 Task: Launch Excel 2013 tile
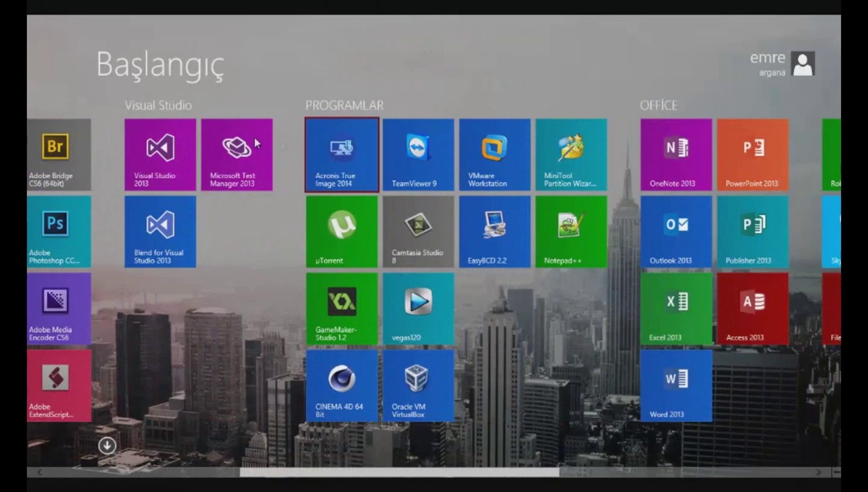[676, 309]
